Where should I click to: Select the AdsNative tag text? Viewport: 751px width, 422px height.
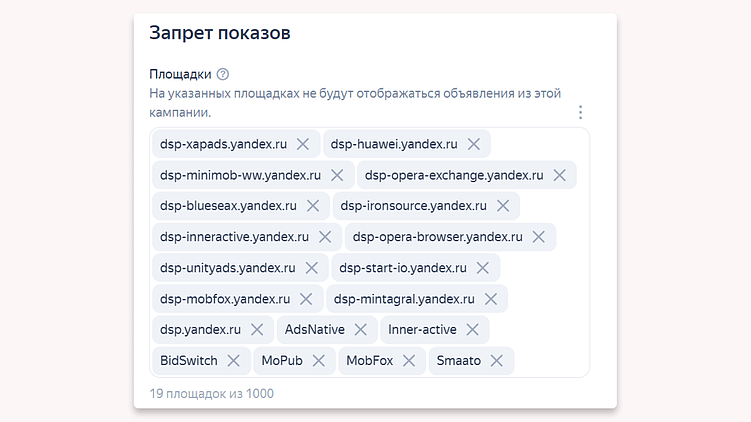315,330
